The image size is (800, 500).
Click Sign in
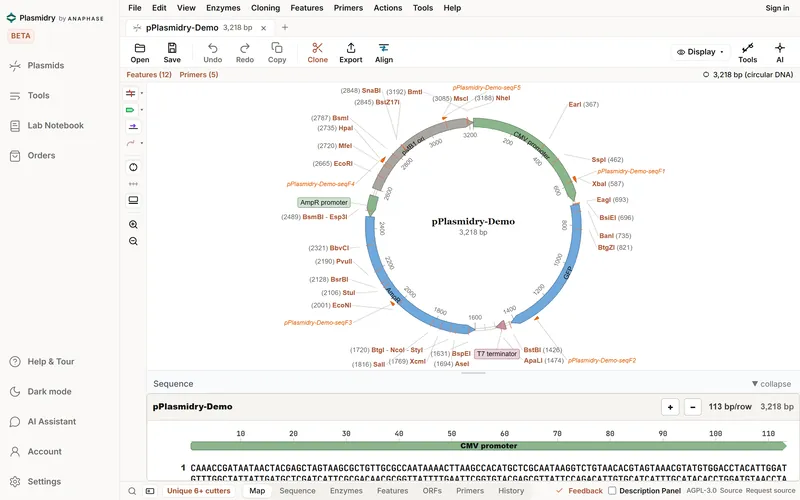coord(777,8)
